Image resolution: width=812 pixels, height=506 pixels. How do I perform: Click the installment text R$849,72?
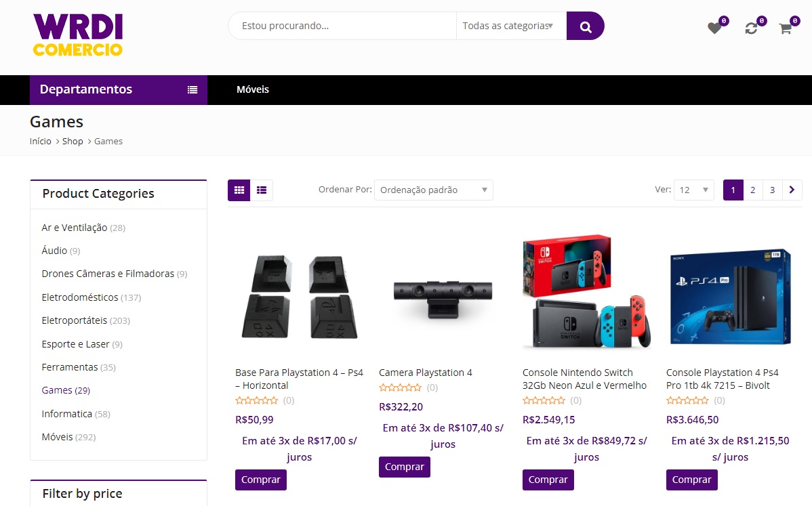point(587,448)
